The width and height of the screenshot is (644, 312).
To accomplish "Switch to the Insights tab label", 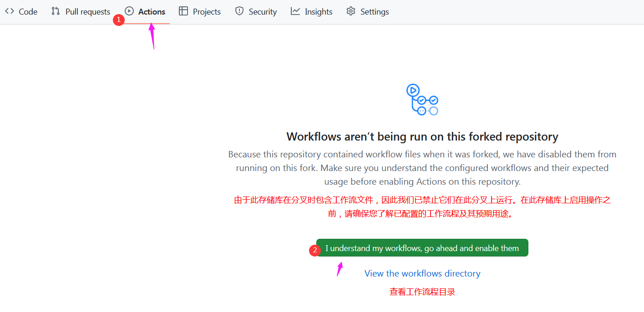I will (x=319, y=12).
